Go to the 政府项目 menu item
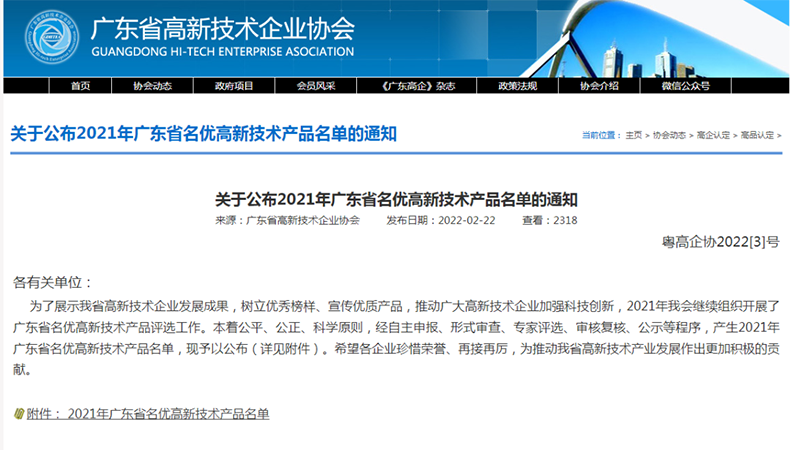 coord(234,86)
